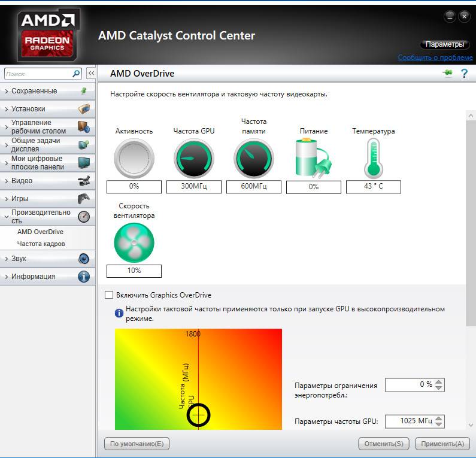Click the 300МГц GPU clock value
This screenshot has width=476, height=458.
pyautogui.click(x=194, y=186)
